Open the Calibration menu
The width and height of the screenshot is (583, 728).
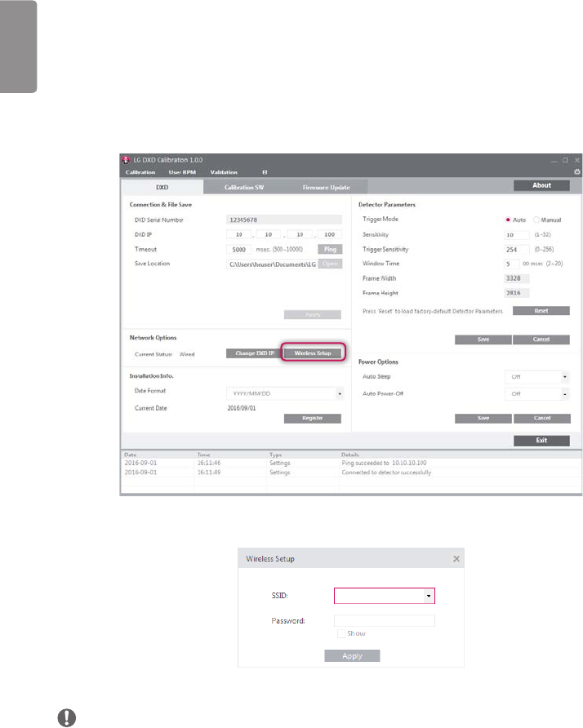click(140, 172)
